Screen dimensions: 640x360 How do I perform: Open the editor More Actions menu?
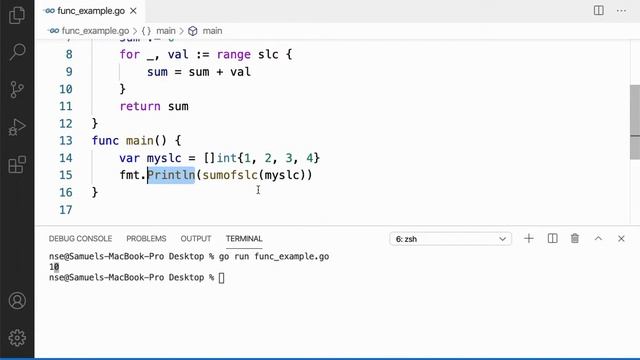pyautogui.click(x=621, y=11)
